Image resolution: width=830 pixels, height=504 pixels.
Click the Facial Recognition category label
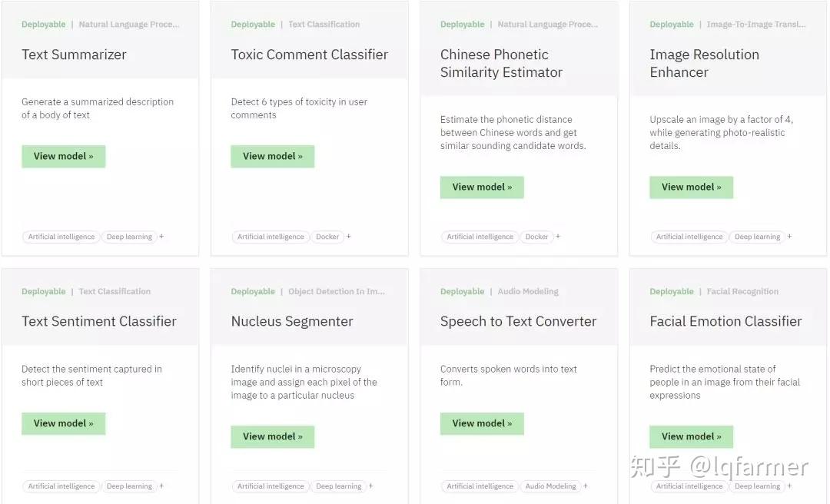pyautogui.click(x=742, y=292)
